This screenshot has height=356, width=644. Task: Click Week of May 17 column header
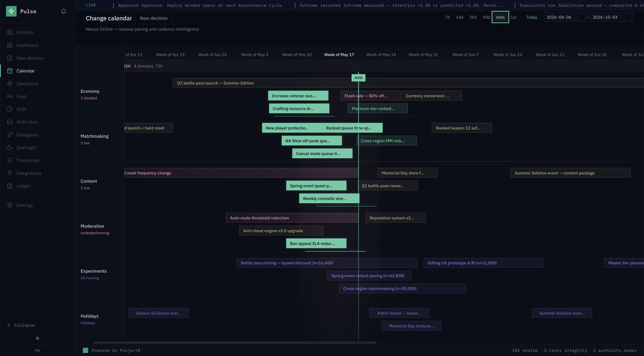point(339,55)
